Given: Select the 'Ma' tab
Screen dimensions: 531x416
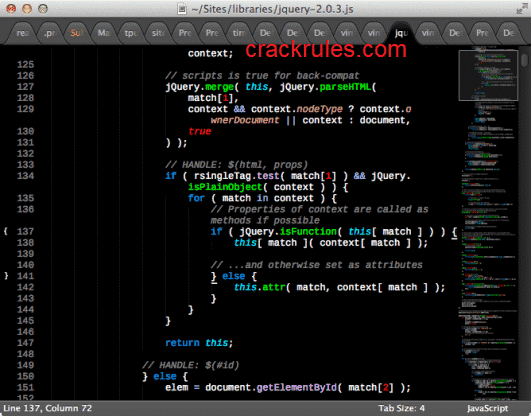Looking at the screenshot, I should click(103, 33).
